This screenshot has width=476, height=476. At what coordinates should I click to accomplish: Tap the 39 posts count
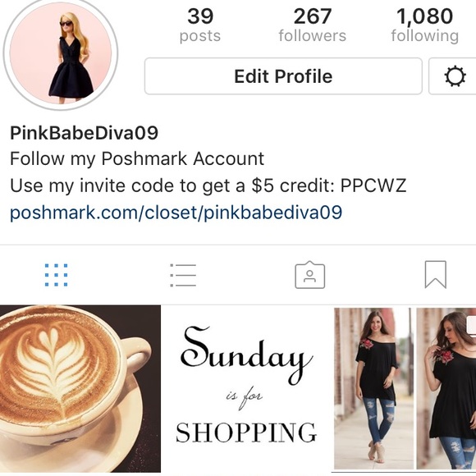tap(200, 25)
